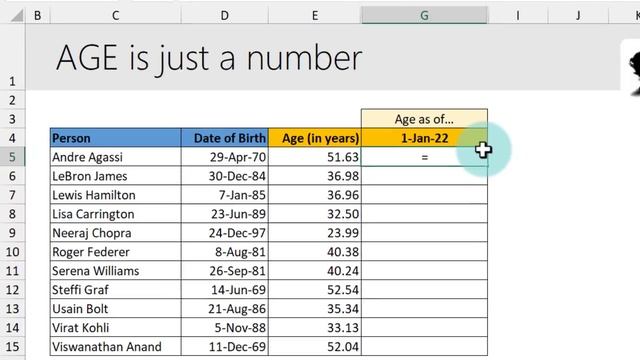This screenshot has width=640, height=360.
Task: Select column I header
Action: [518, 16]
